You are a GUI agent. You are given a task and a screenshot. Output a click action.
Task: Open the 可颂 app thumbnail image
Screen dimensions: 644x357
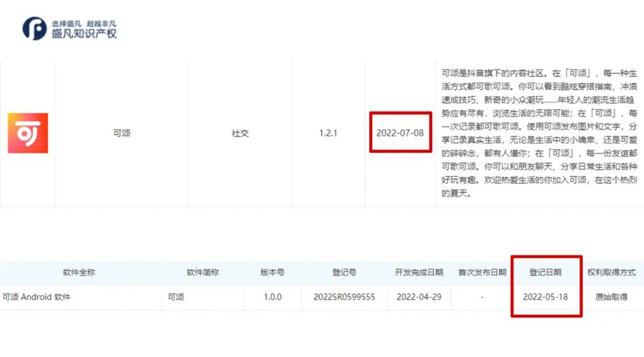27,133
